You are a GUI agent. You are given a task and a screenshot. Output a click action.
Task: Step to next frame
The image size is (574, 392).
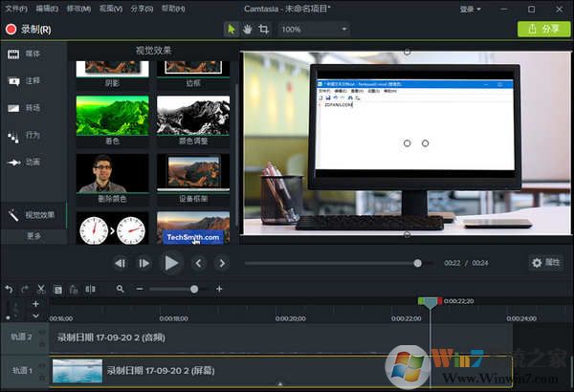tap(143, 263)
